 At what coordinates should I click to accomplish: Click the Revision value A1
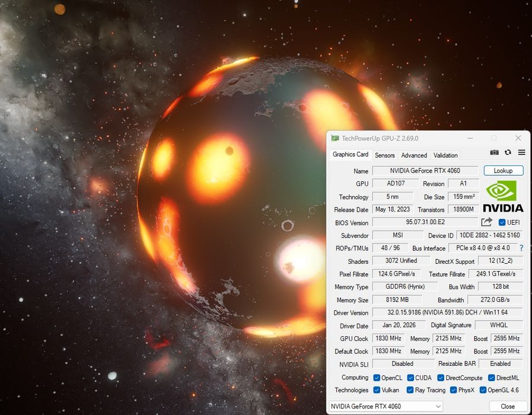click(x=463, y=183)
